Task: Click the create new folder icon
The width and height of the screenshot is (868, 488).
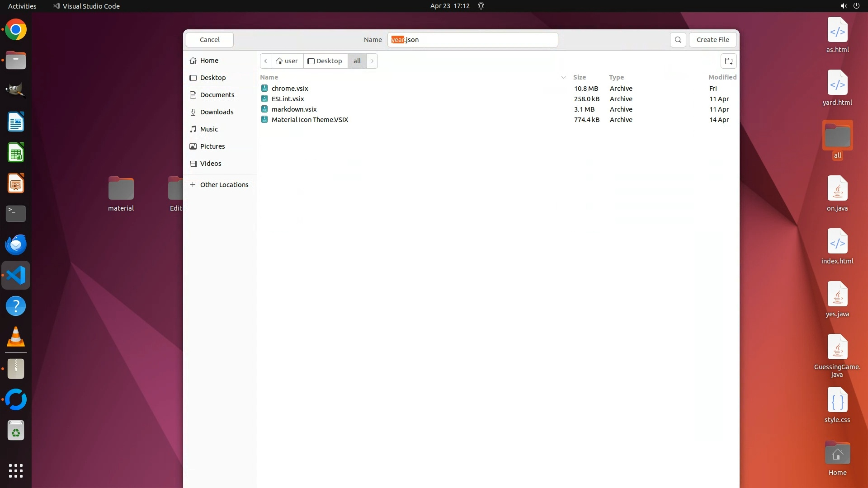Action: point(728,61)
